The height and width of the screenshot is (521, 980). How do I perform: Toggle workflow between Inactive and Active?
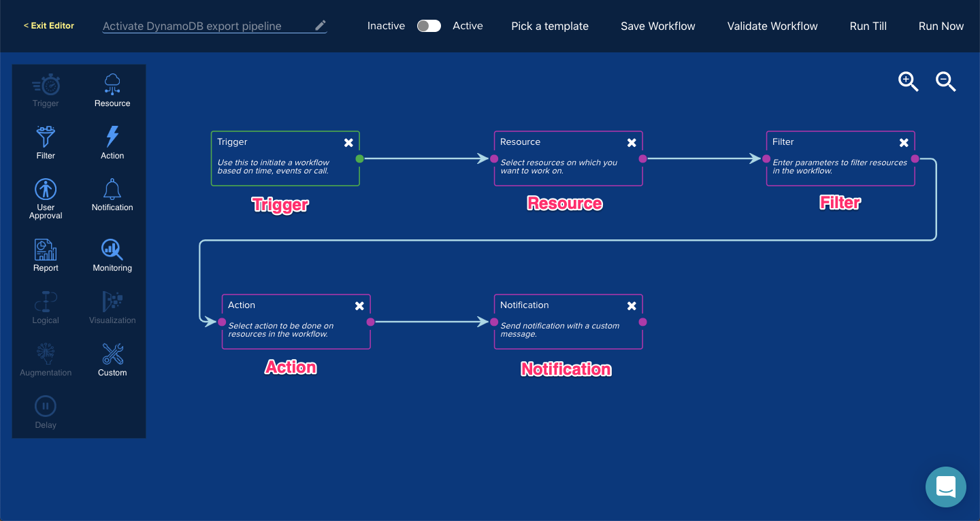(429, 26)
